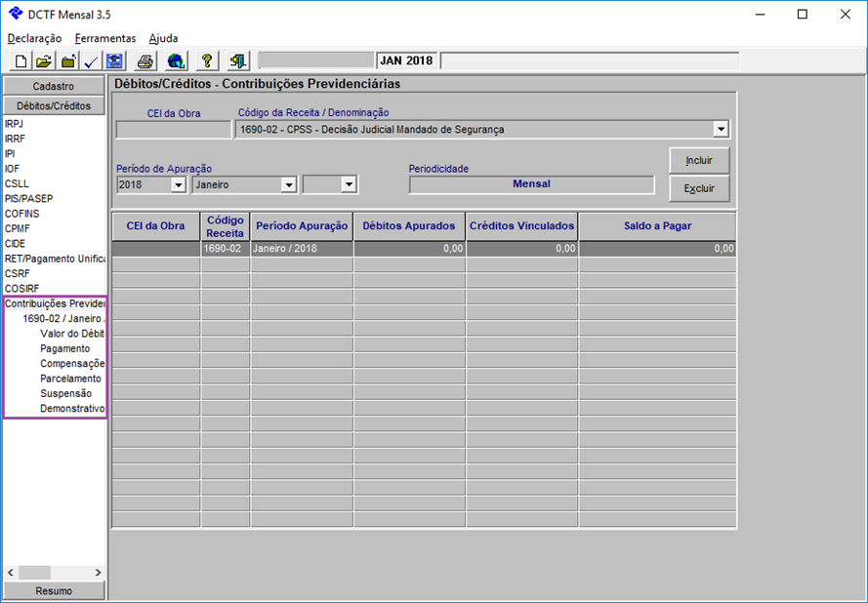This screenshot has height=603, width=868.
Task: Click the printer icon
Action: point(145,60)
